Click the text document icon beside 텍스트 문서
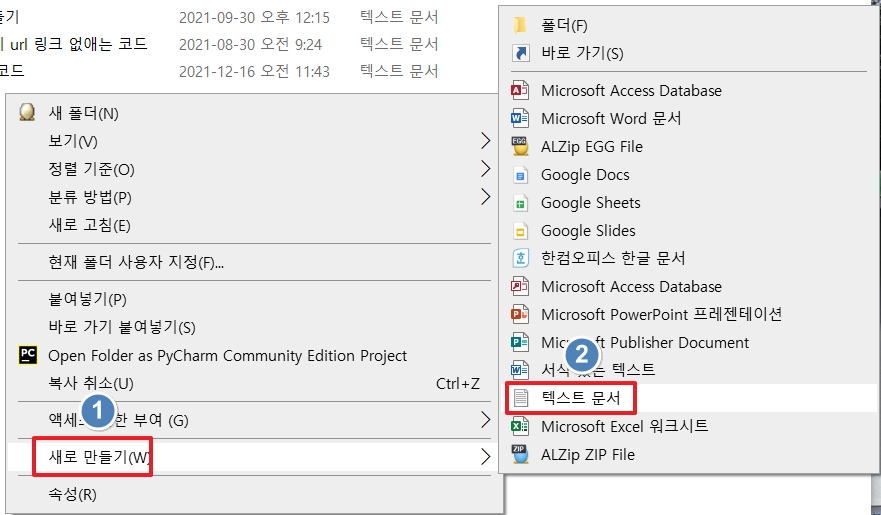The image size is (881, 515). coord(521,398)
